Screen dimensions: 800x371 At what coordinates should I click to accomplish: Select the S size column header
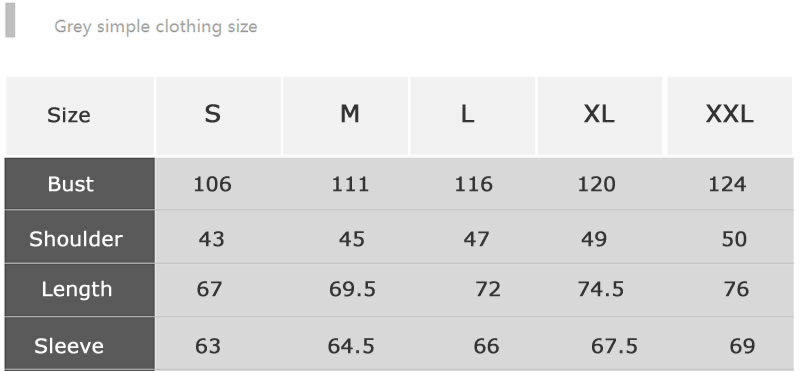(218, 115)
